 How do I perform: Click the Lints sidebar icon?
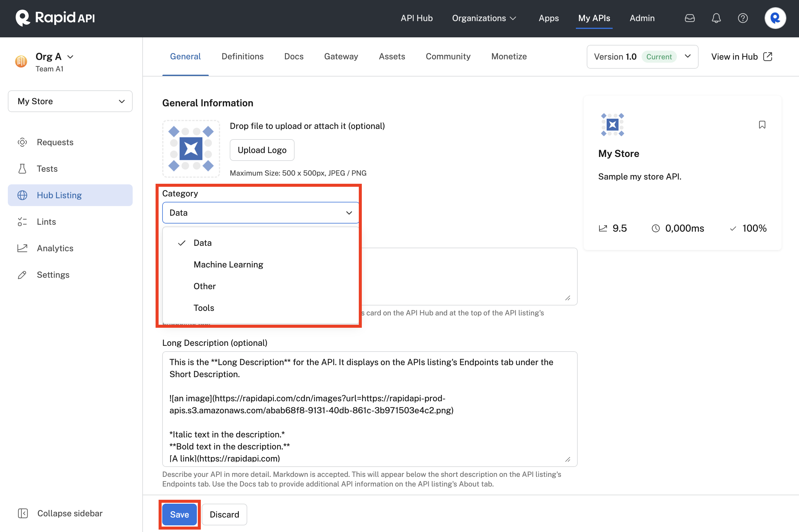tap(22, 221)
